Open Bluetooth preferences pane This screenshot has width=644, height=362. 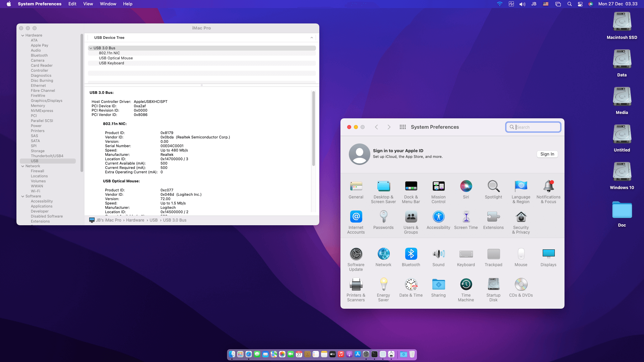[x=411, y=257]
